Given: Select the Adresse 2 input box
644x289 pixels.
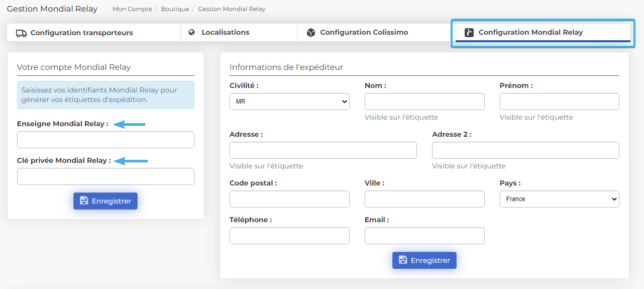Looking at the screenshot, I should tap(525, 150).
